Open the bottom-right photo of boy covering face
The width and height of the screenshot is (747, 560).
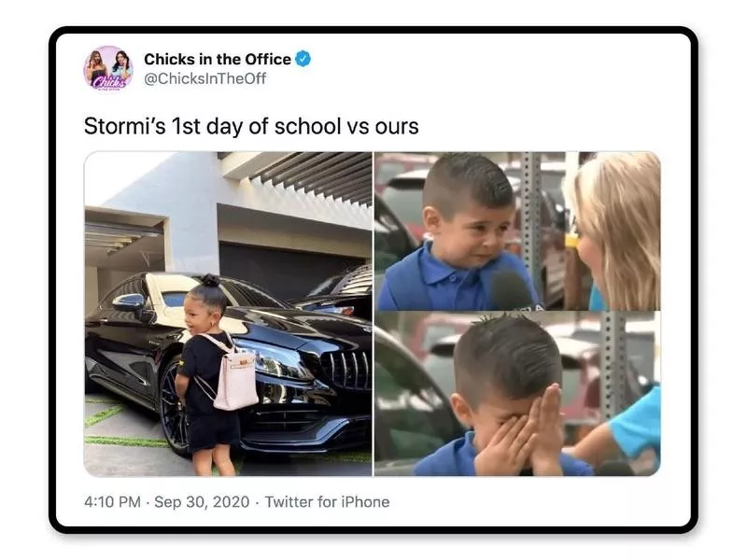tap(517, 394)
